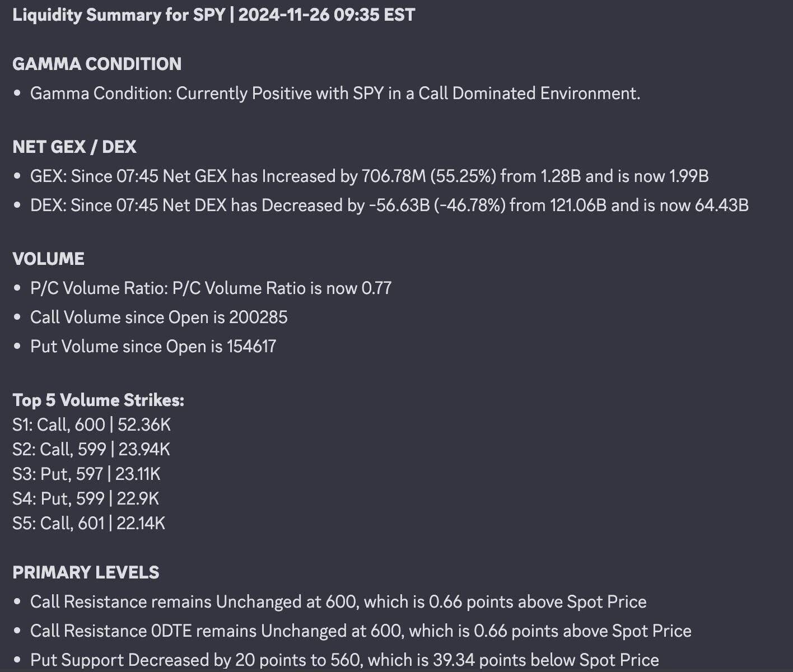The image size is (793, 672).
Task: Click the NET GEX / DEX heading
Action: tap(74, 147)
